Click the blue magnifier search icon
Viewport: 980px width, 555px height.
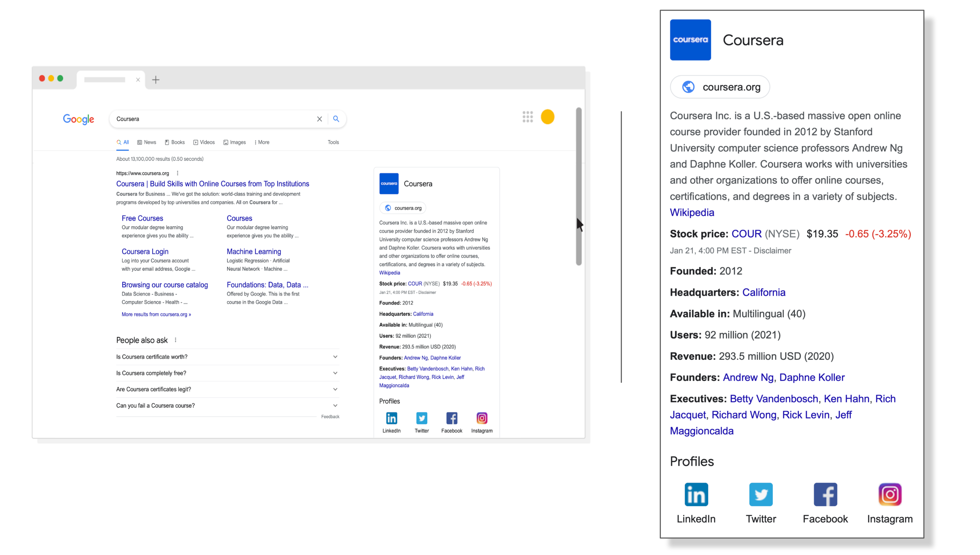(336, 119)
